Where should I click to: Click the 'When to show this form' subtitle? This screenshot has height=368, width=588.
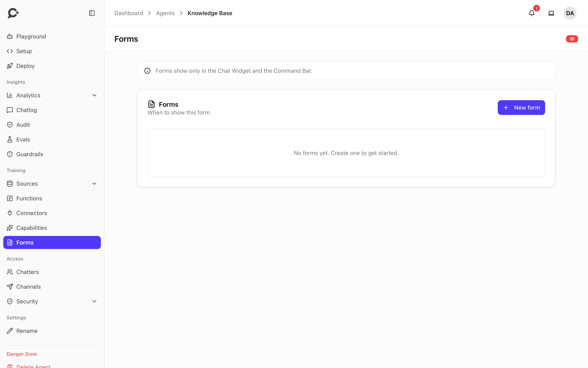pyautogui.click(x=179, y=113)
